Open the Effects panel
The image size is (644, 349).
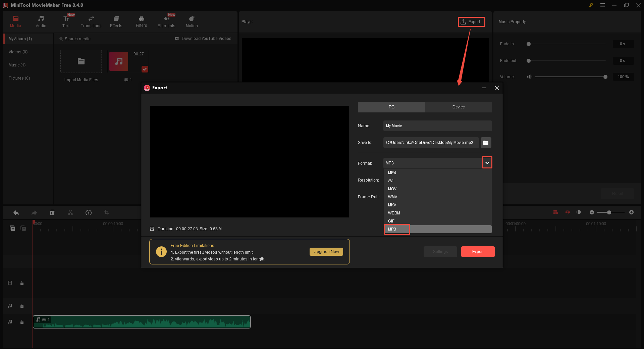tap(116, 21)
